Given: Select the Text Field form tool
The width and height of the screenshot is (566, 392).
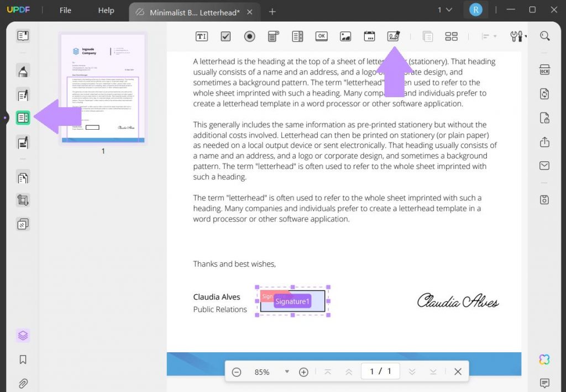Looking at the screenshot, I should click(x=201, y=36).
